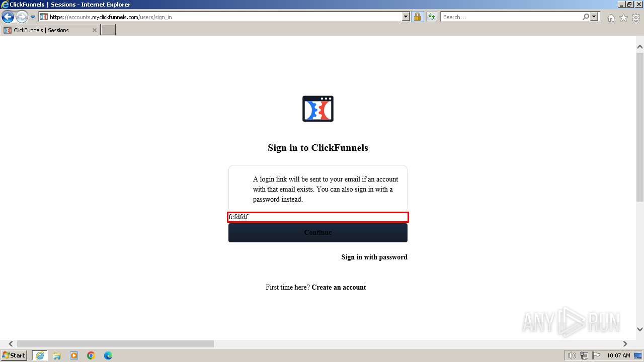
Task: Click the search magnifier icon
Action: 586,17
